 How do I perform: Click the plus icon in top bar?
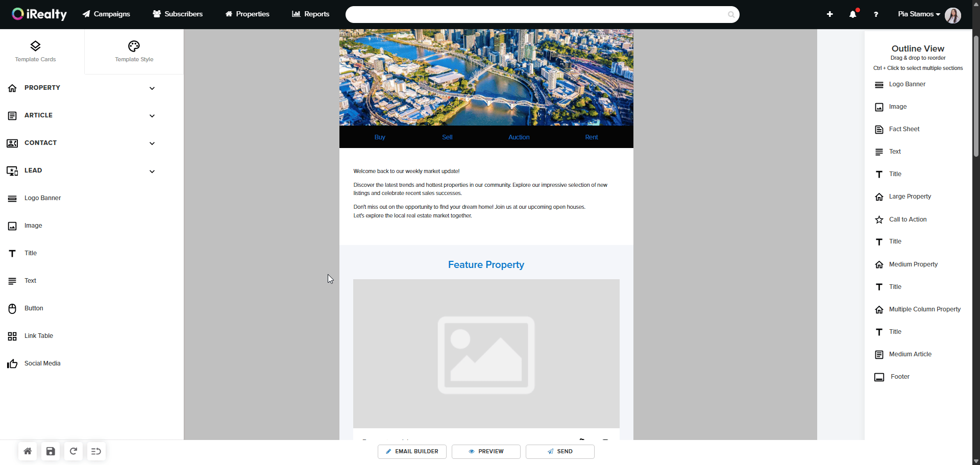click(x=829, y=14)
